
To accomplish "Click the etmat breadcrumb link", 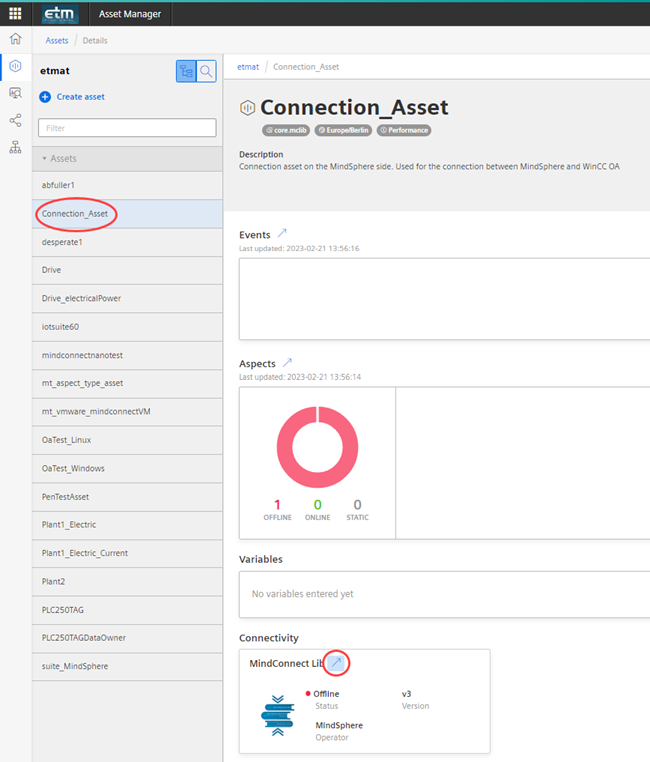I will pyautogui.click(x=248, y=67).
